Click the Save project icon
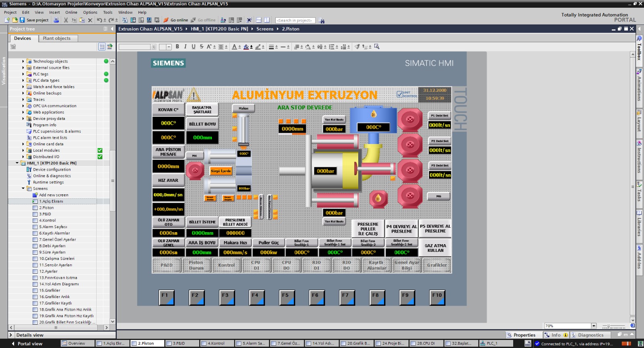The width and height of the screenshot is (644, 348). [23, 20]
